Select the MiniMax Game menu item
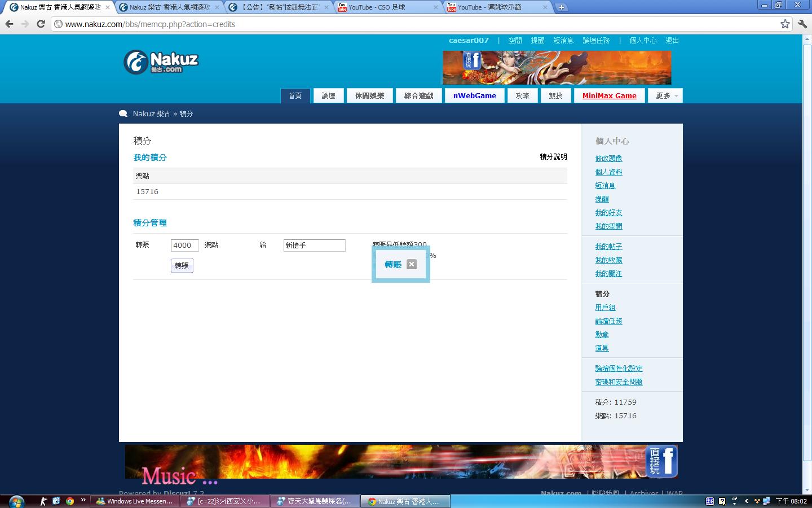The height and width of the screenshot is (508, 812). point(609,96)
